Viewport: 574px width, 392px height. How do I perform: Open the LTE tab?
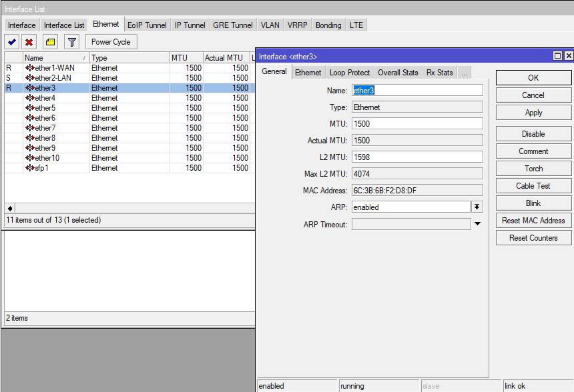356,25
